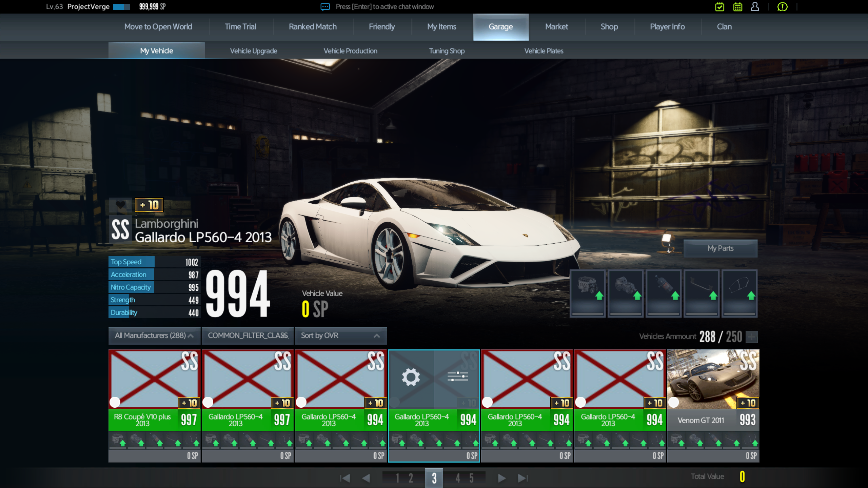The width and height of the screenshot is (868, 488).
Task: Open the Market tab
Action: point(557,27)
